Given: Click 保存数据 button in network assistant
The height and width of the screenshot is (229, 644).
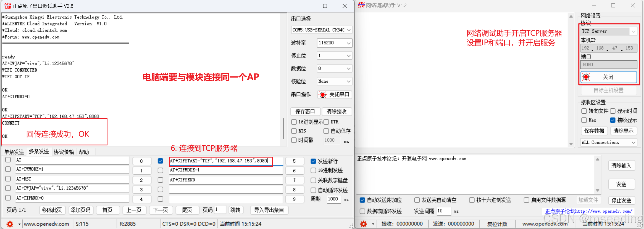Looking at the screenshot, I should [594, 131].
